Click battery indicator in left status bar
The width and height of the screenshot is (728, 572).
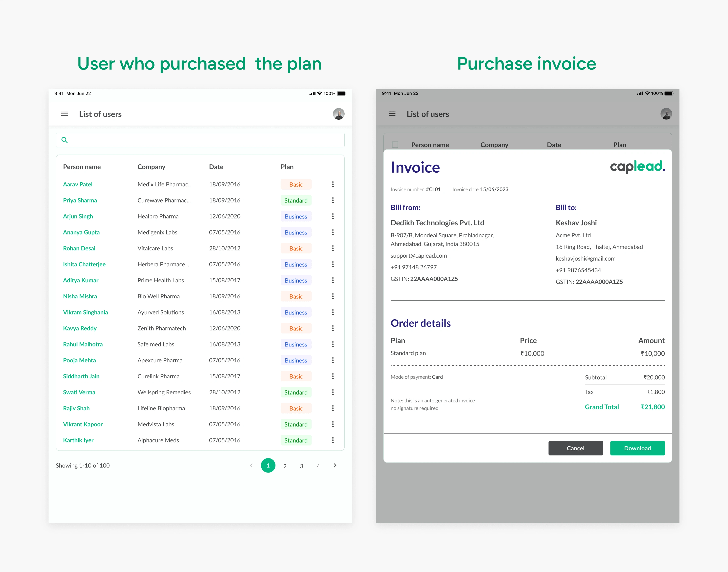point(341,93)
